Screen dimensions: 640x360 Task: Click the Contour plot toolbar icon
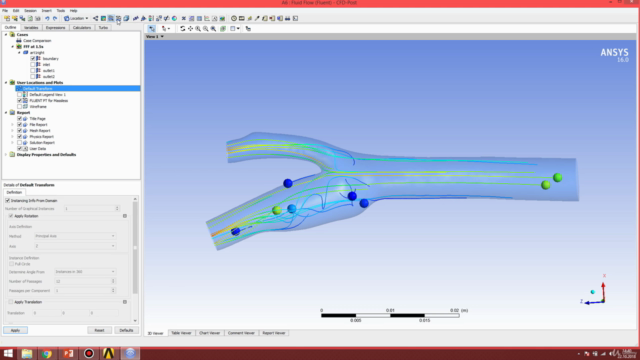103,18
